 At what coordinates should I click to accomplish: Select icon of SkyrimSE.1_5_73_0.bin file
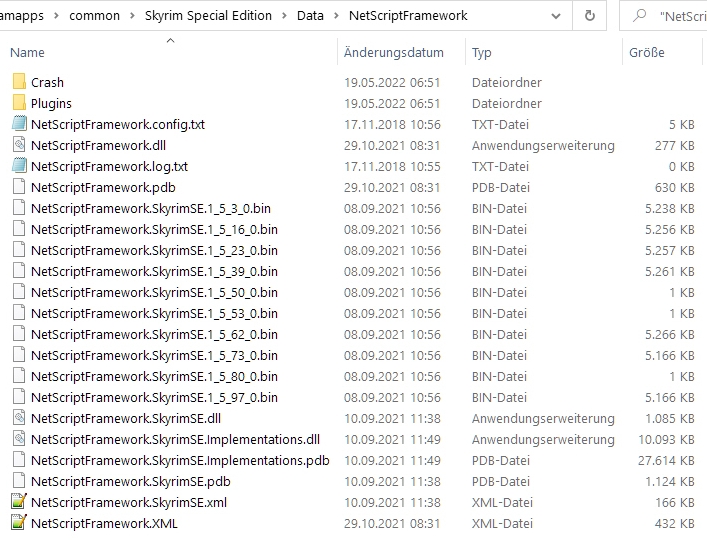click(19, 355)
